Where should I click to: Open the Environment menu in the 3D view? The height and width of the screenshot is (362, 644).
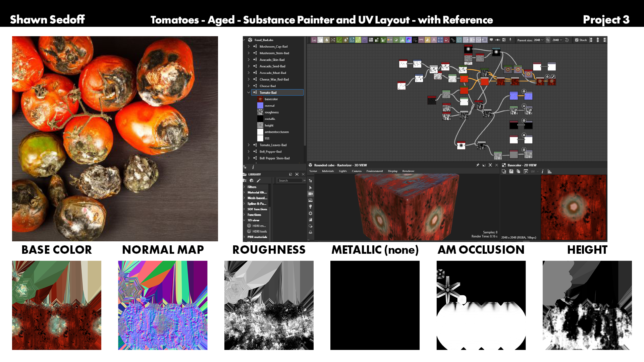coord(375,171)
